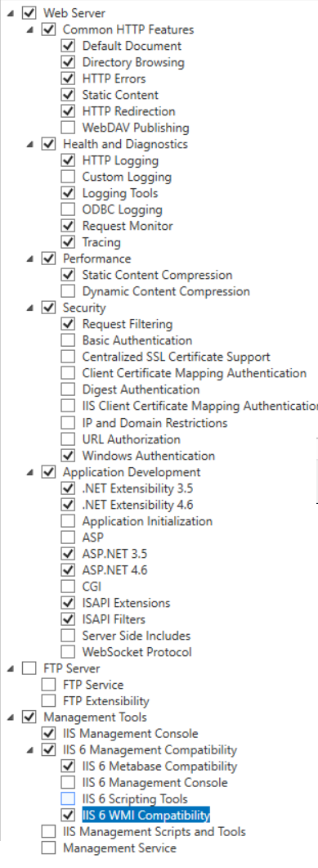Collapse the Security node arrow
Image resolution: width=318 pixels, height=868 pixels.
pos(30,308)
